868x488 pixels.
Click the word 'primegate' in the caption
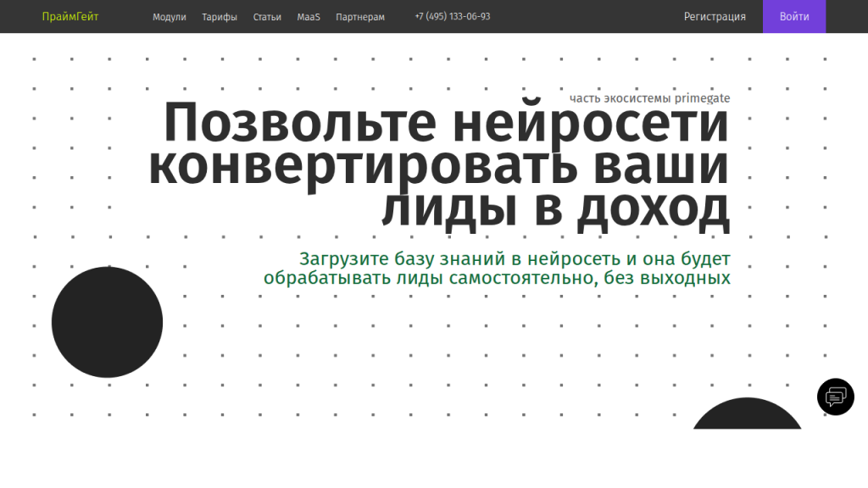coord(702,98)
